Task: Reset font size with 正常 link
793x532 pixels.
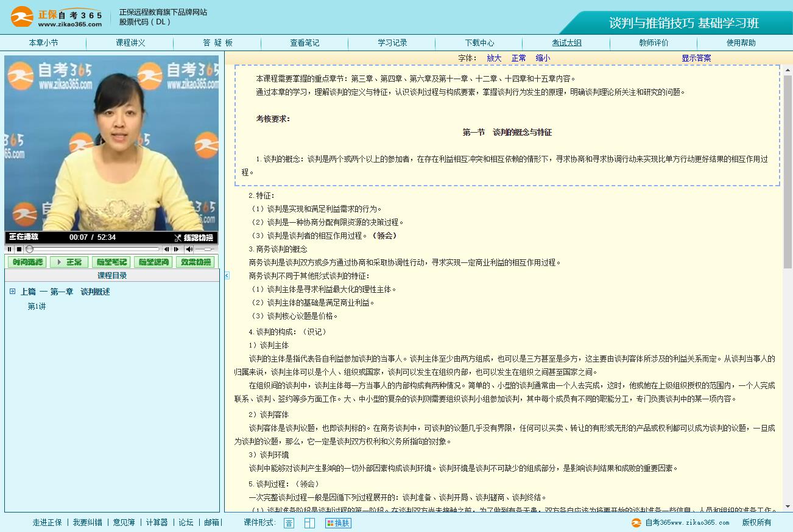Action: 518,58
